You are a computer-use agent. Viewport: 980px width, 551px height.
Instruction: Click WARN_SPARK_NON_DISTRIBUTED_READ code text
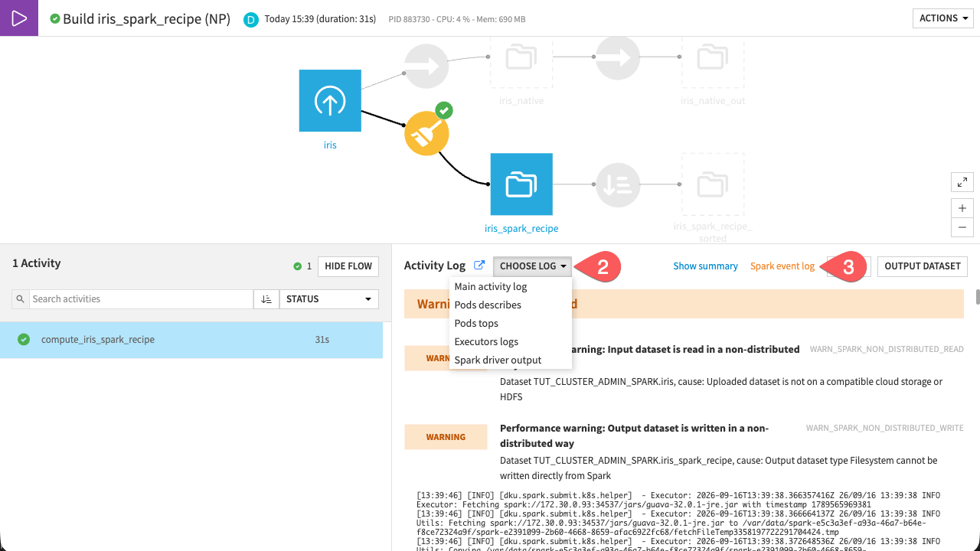[887, 349]
